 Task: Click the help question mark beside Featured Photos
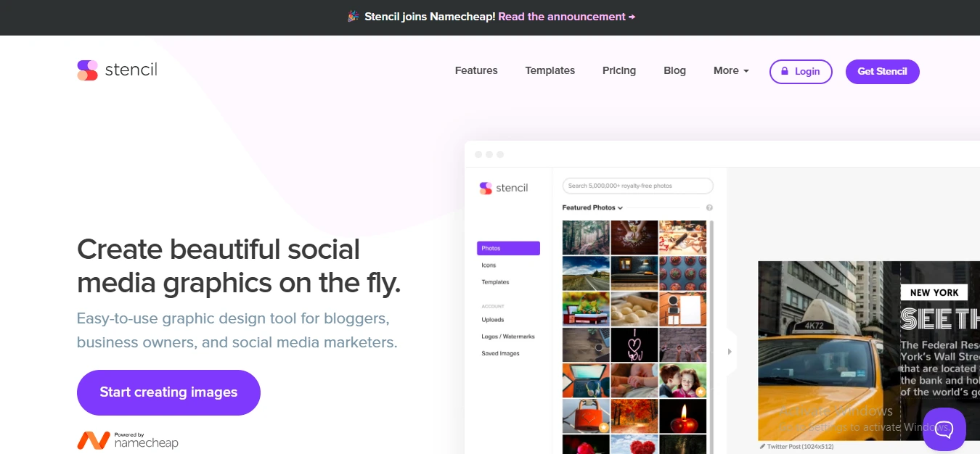[x=709, y=207]
